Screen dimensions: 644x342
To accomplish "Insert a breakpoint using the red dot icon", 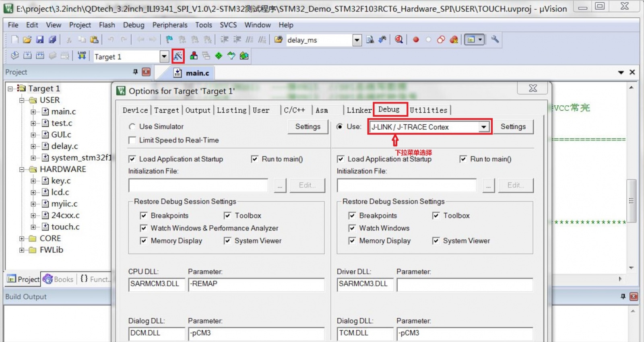I will [x=416, y=39].
